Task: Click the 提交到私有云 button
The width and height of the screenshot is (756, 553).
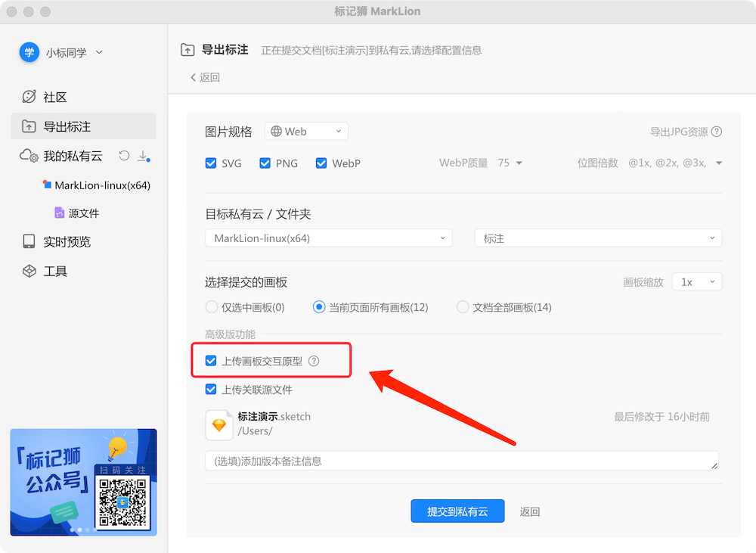Action: (457, 511)
